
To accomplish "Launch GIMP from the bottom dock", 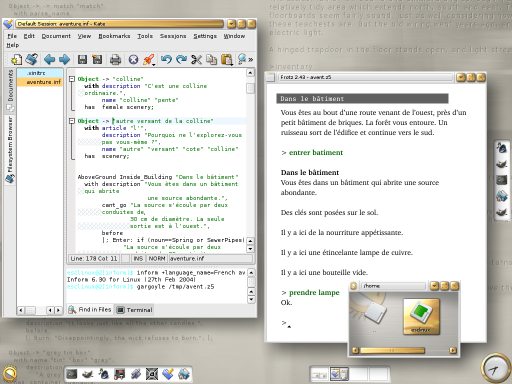I will pyautogui.click(x=87, y=374).
